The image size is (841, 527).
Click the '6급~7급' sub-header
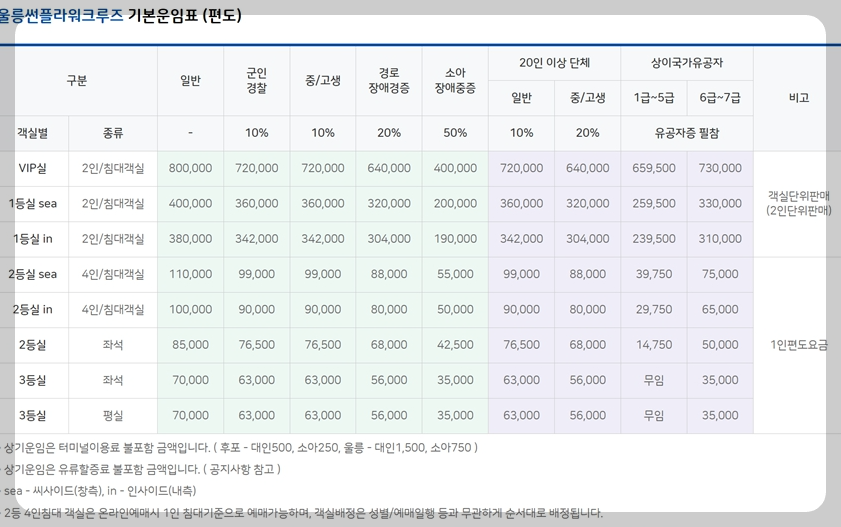coord(720,98)
